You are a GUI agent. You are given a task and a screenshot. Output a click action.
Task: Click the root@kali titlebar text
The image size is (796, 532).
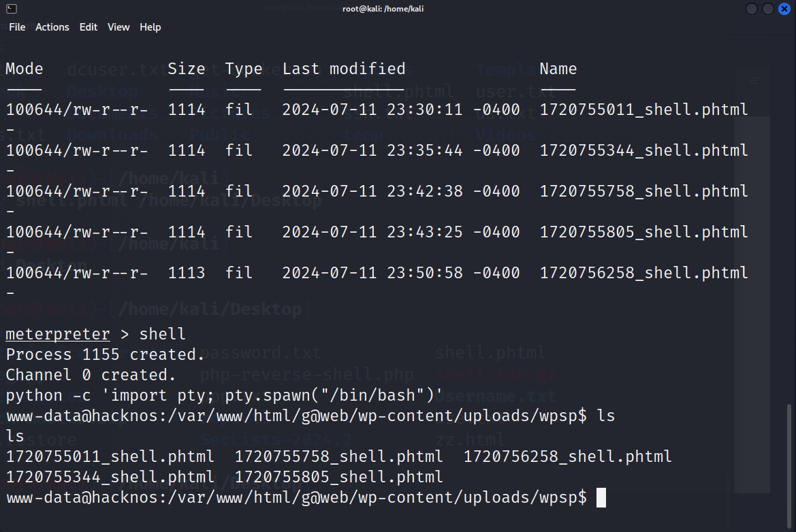click(383, 8)
